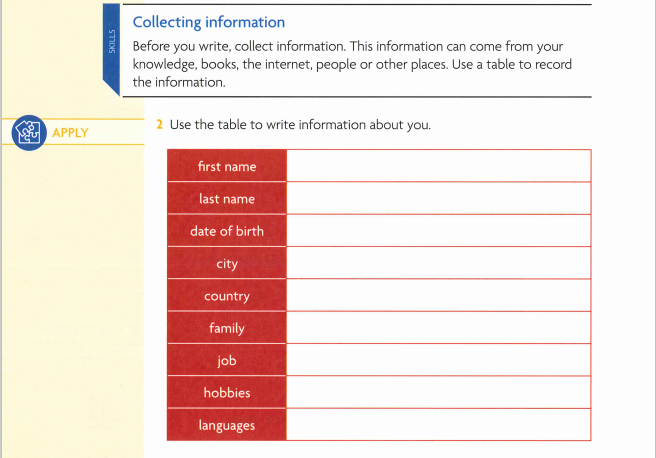This screenshot has width=656, height=458.
Task: Click the empty family field
Action: click(x=439, y=328)
